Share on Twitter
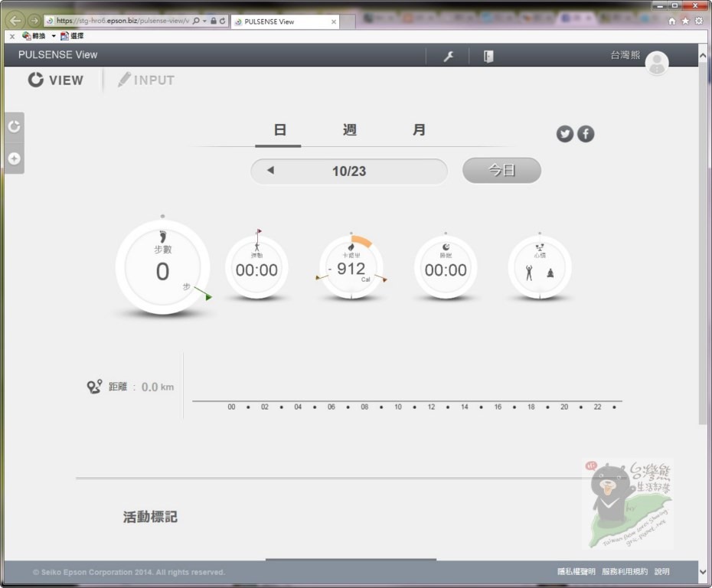712x588 pixels. [565, 134]
